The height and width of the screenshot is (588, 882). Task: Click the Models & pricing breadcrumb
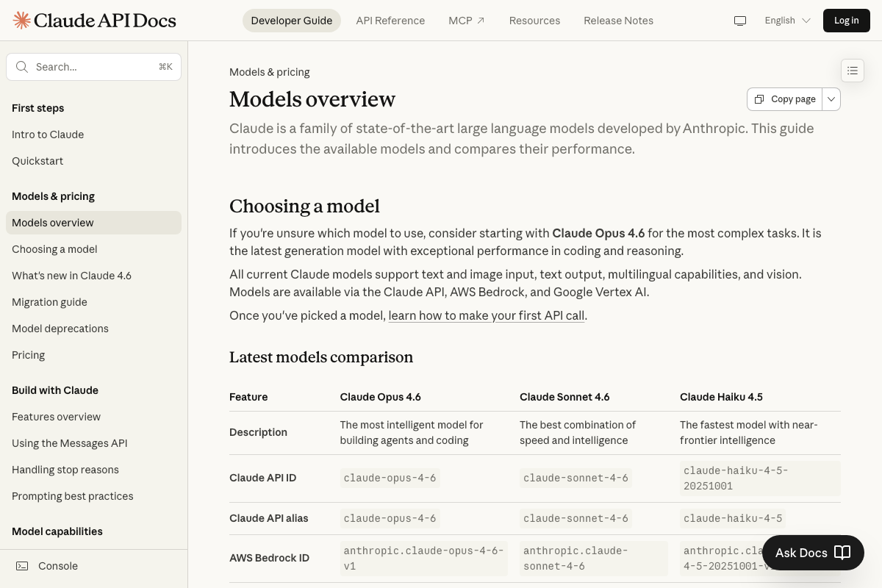[270, 72]
